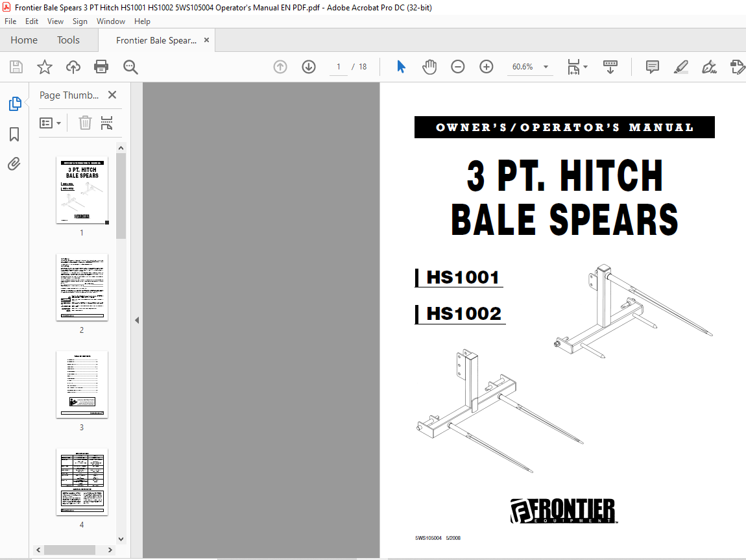Image resolution: width=746 pixels, height=560 pixels.
Task: Switch to the Home tab
Action: (x=24, y=40)
